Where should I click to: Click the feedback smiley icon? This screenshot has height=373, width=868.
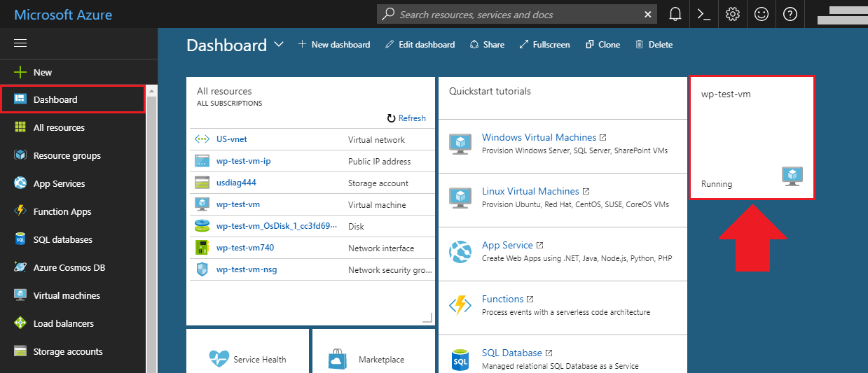[762, 14]
